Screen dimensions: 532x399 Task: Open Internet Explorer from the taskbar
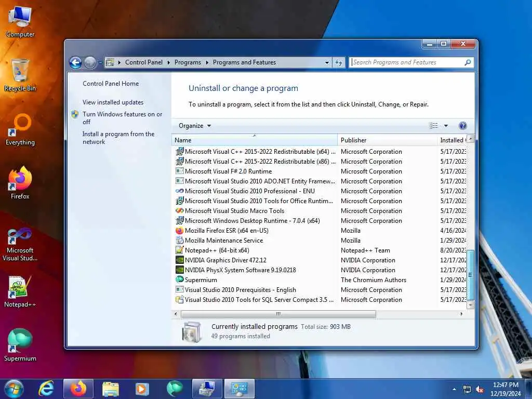[46, 389]
